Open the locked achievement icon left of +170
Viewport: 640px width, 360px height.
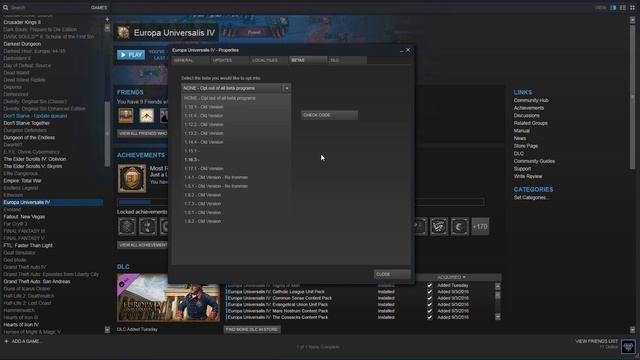click(460, 227)
